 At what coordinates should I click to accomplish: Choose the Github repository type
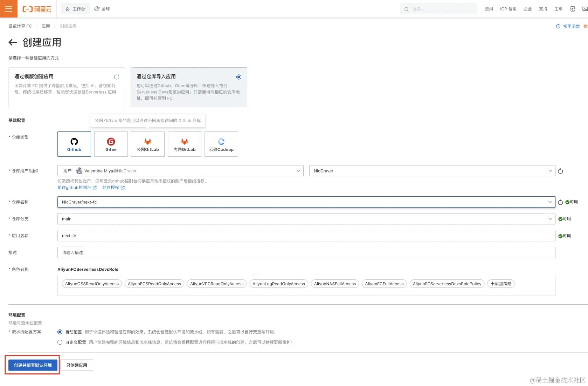74,144
